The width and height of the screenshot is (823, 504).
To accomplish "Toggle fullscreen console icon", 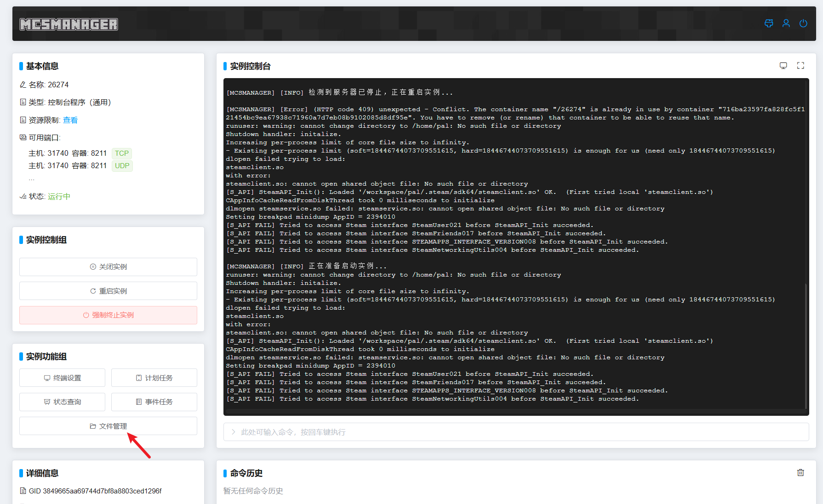I will 800,66.
